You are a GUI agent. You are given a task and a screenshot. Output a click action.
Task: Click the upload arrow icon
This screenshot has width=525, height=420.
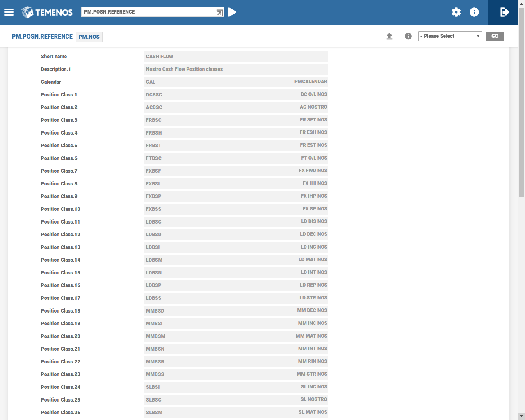point(389,36)
